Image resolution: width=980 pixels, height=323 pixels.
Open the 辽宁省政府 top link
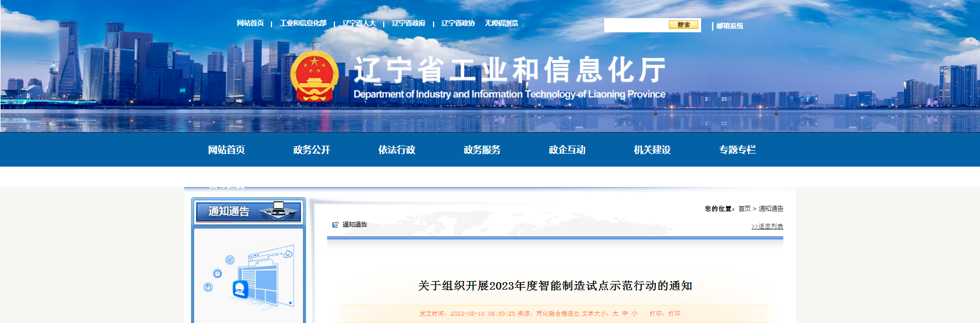(x=409, y=23)
